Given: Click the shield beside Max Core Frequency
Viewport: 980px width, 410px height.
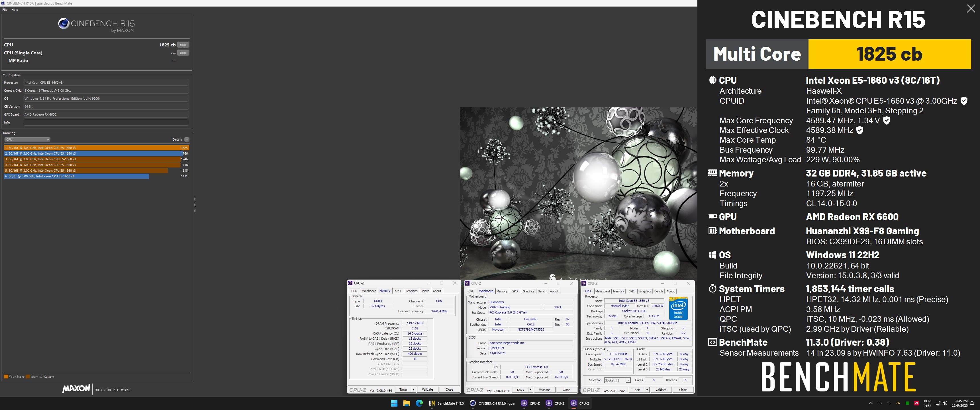Looking at the screenshot, I should [886, 120].
